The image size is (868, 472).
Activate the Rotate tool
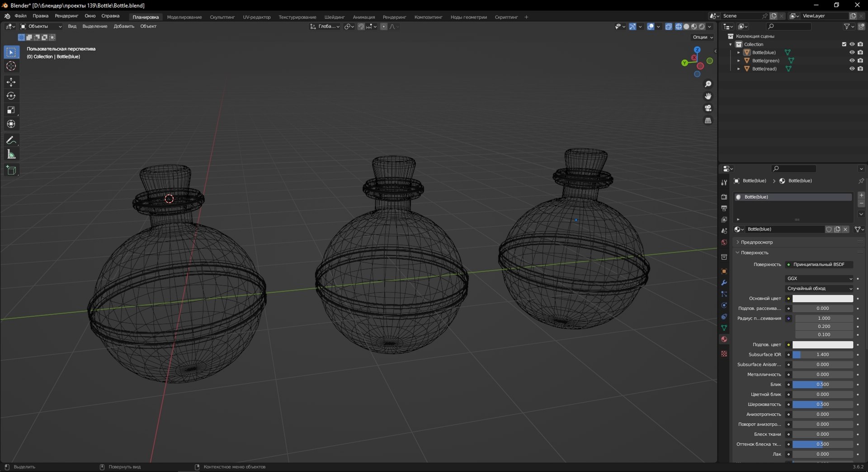click(11, 96)
